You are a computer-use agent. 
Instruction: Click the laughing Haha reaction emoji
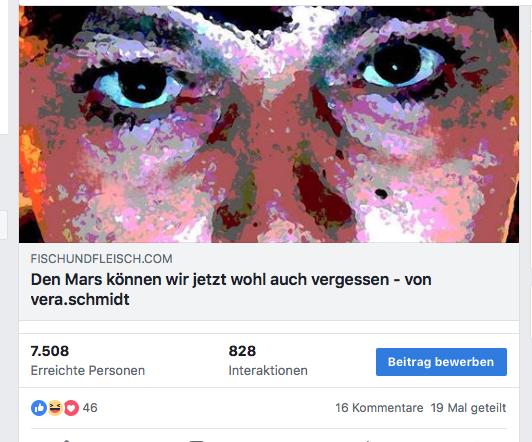(x=55, y=408)
